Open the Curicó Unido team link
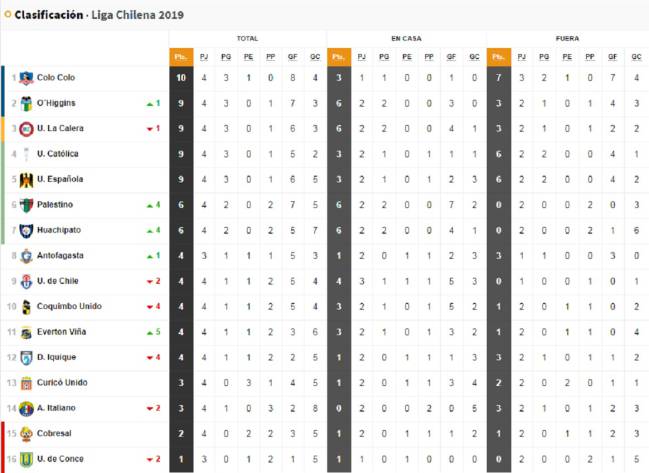This screenshot has width=649, height=473. click(62, 382)
